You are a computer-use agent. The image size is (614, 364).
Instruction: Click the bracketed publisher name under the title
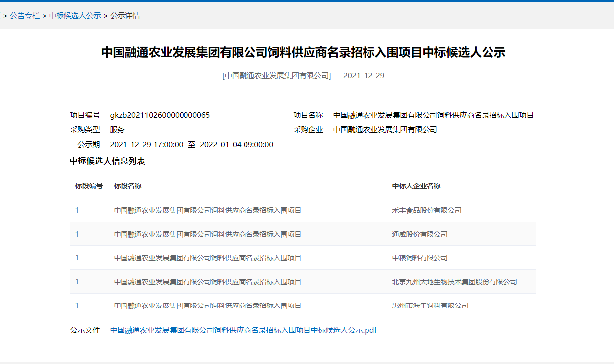click(276, 76)
